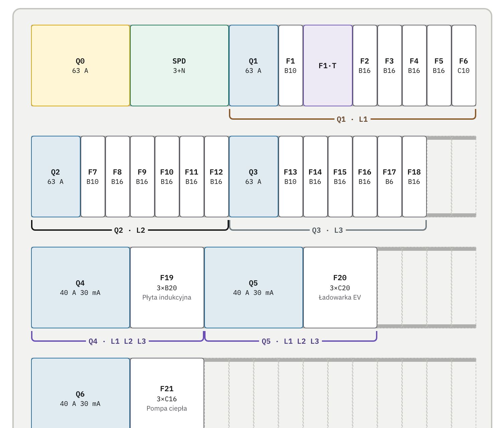
Task: Click breaker F16 B16
Action: pyautogui.click(x=365, y=177)
